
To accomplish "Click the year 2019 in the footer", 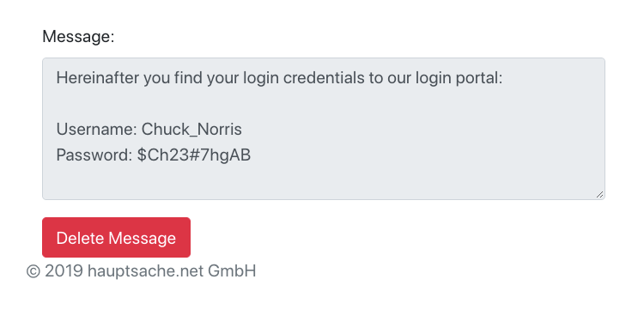I will (64, 271).
